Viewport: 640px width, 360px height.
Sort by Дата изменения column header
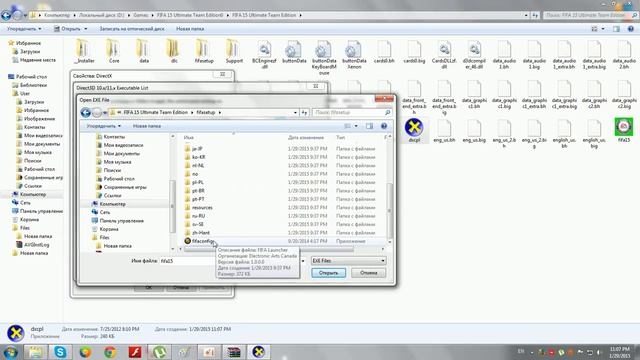point(306,138)
